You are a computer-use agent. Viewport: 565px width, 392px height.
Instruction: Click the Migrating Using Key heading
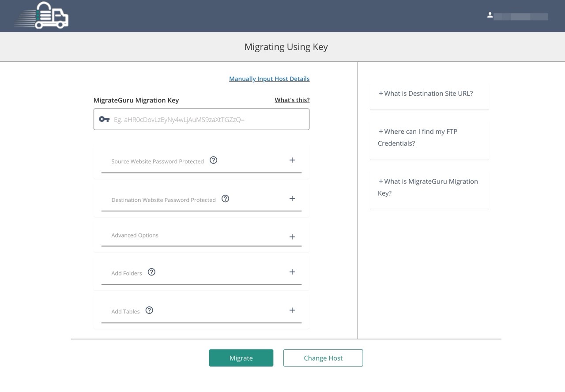pos(286,47)
